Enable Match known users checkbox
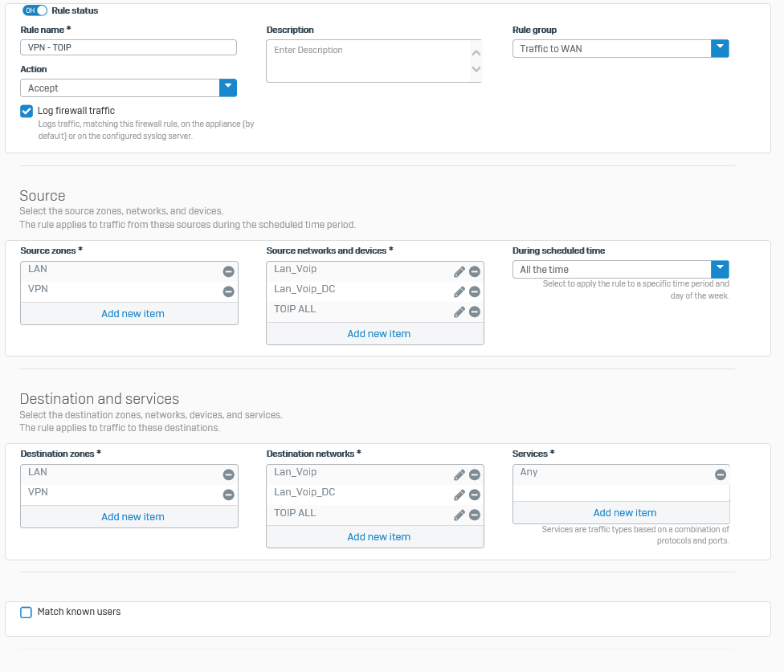Image resolution: width=784 pixels, height=672 pixels. click(26, 612)
